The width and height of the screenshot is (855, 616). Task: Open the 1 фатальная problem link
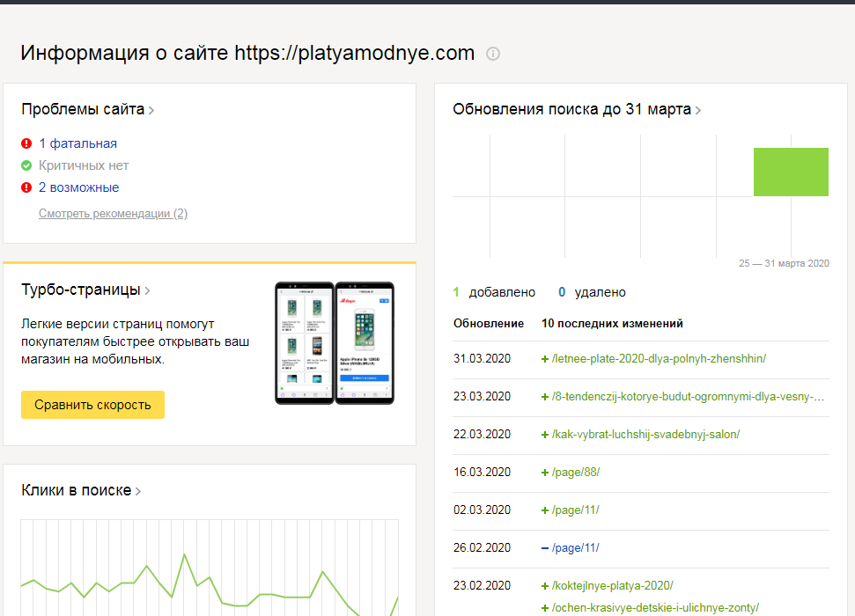pos(77,143)
